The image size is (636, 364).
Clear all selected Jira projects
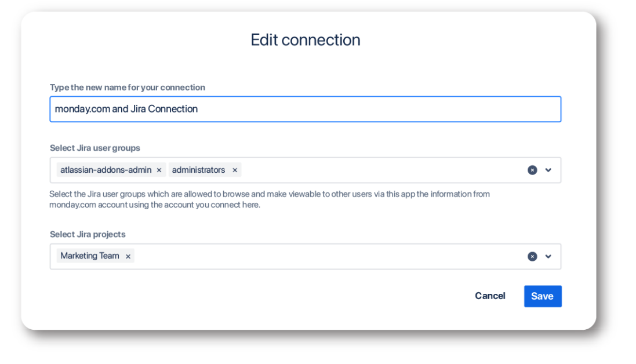click(532, 256)
